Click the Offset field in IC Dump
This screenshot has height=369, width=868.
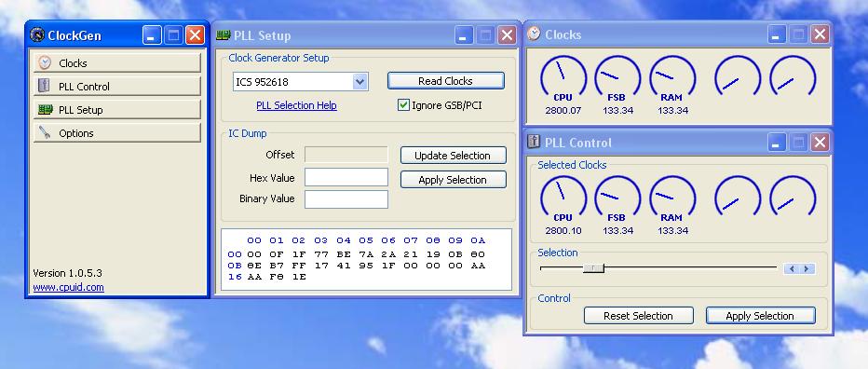[x=346, y=155]
